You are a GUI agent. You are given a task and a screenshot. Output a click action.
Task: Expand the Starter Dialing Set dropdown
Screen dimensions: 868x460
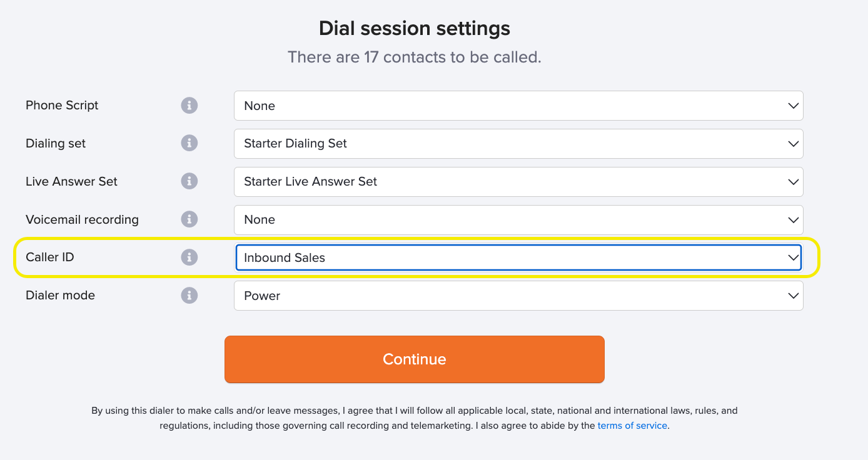tap(518, 144)
